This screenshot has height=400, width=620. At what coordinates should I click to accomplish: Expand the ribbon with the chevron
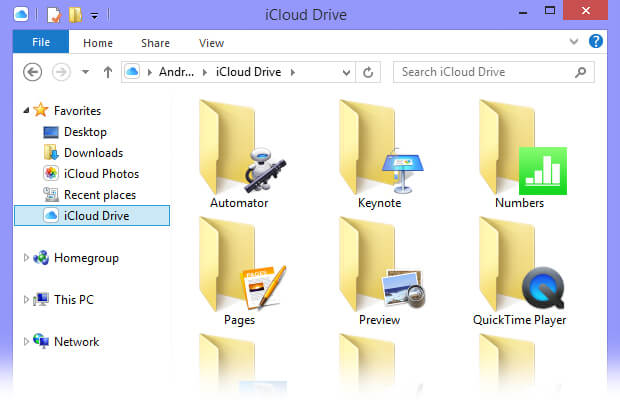coord(574,41)
